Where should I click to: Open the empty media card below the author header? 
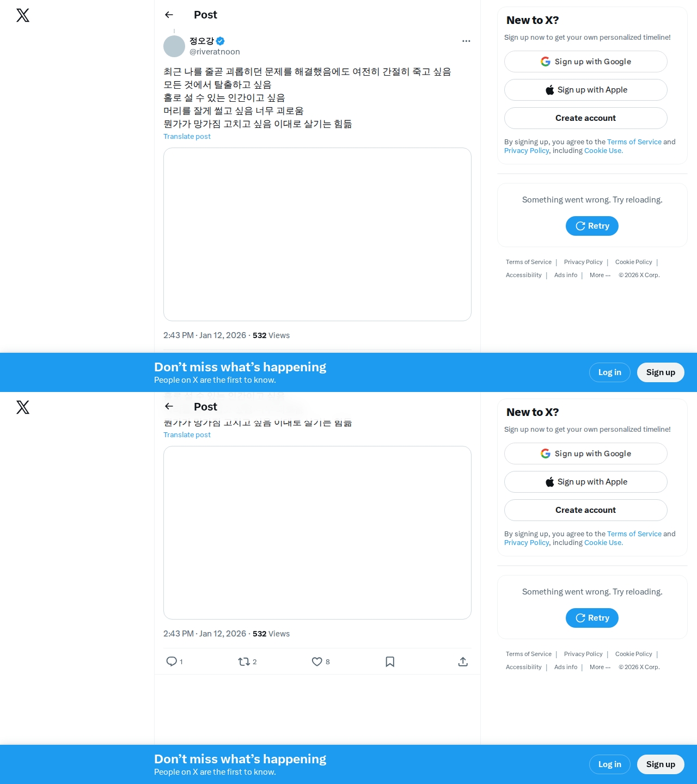317,234
